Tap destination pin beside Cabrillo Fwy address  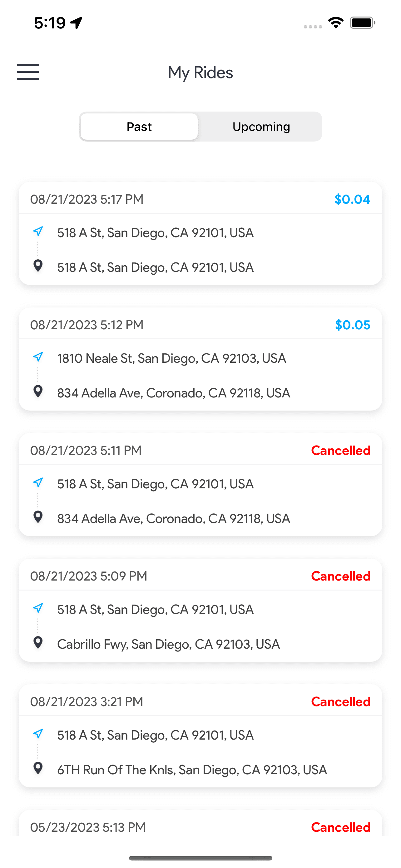(x=38, y=643)
